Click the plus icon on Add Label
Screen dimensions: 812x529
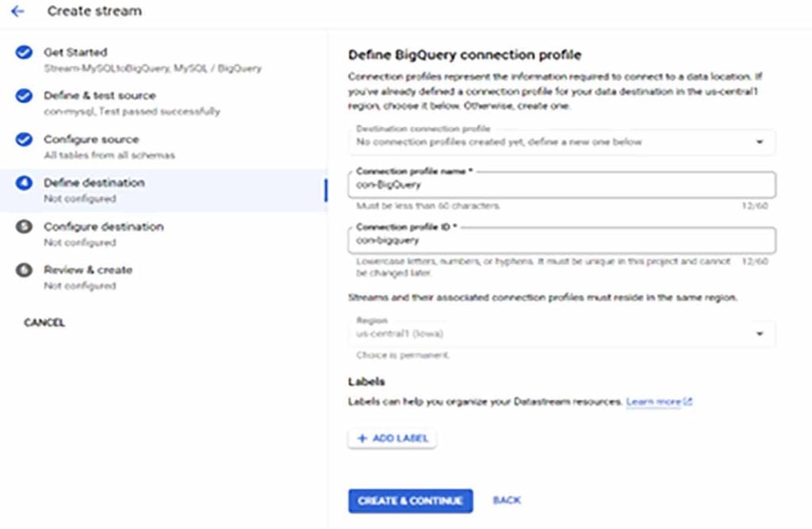click(x=362, y=439)
